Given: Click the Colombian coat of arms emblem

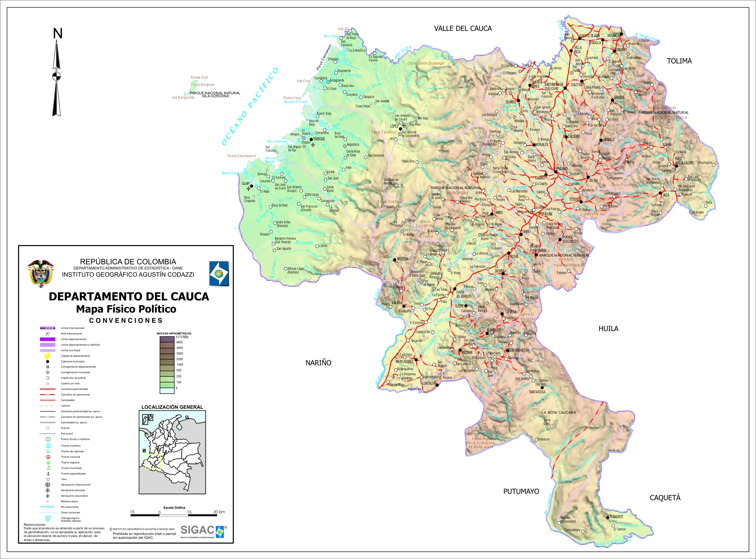Looking at the screenshot, I should click(41, 273).
